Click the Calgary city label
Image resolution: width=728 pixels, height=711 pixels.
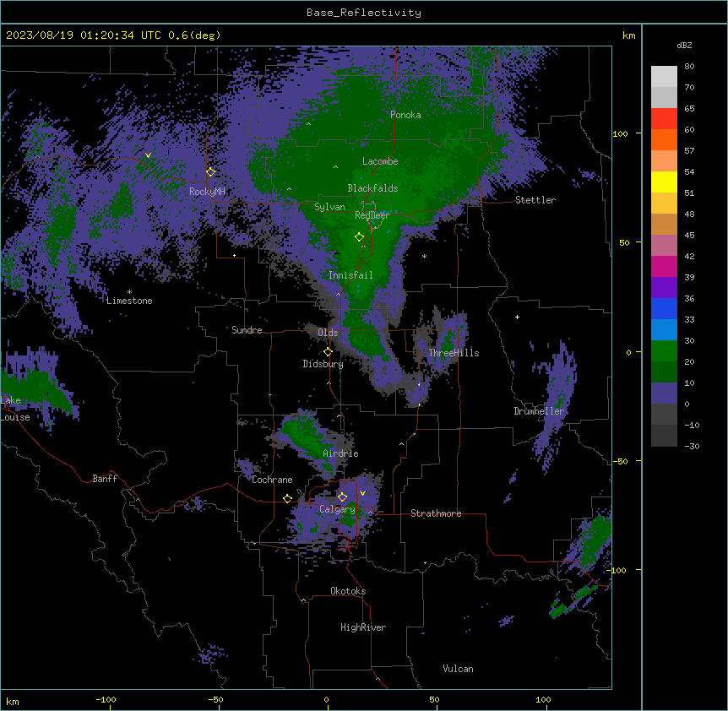pyautogui.click(x=337, y=509)
